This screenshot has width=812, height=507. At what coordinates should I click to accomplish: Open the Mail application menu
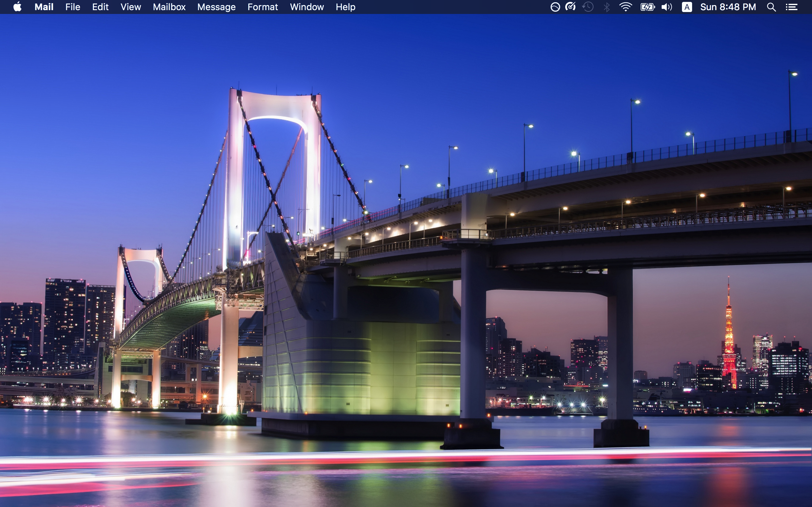click(x=44, y=7)
